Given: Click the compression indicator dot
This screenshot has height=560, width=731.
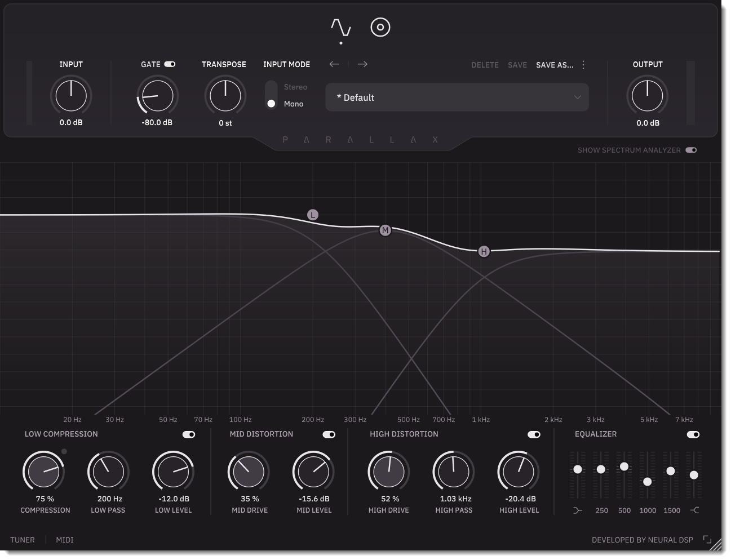Looking at the screenshot, I should [x=64, y=451].
